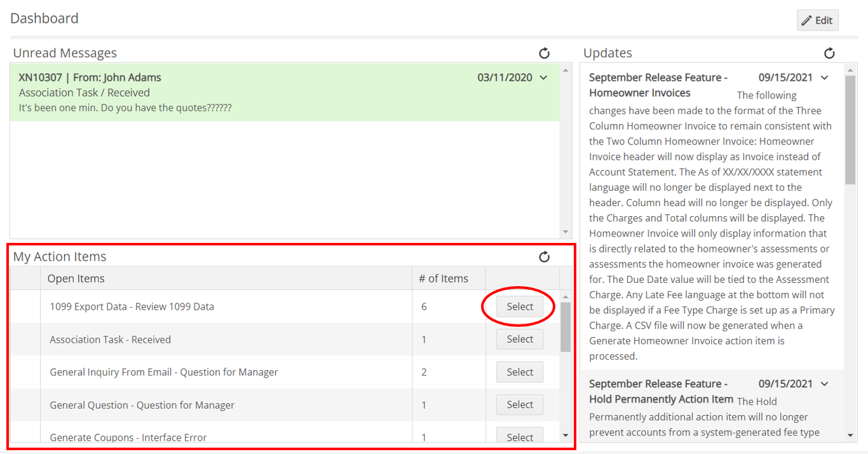Refresh the Unread Messages panel
868x454 pixels.
tap(545, 53)
